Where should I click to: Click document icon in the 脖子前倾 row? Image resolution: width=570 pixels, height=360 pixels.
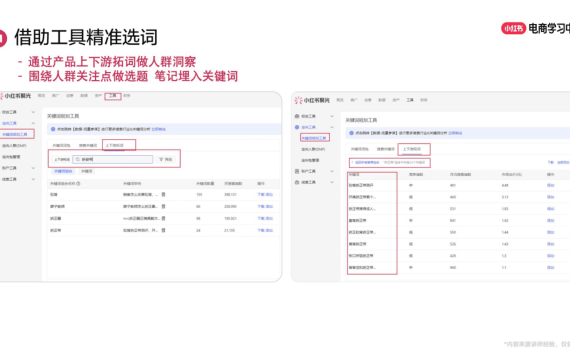point(163,207)
